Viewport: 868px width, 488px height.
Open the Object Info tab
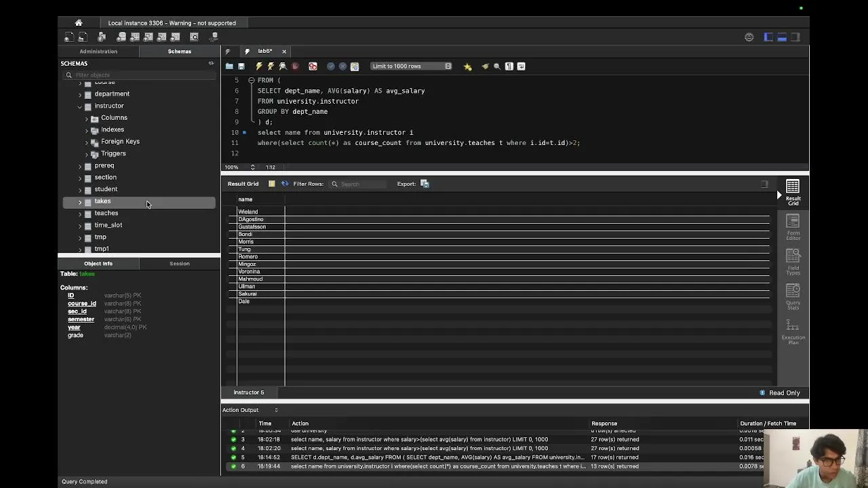point(98,264)
